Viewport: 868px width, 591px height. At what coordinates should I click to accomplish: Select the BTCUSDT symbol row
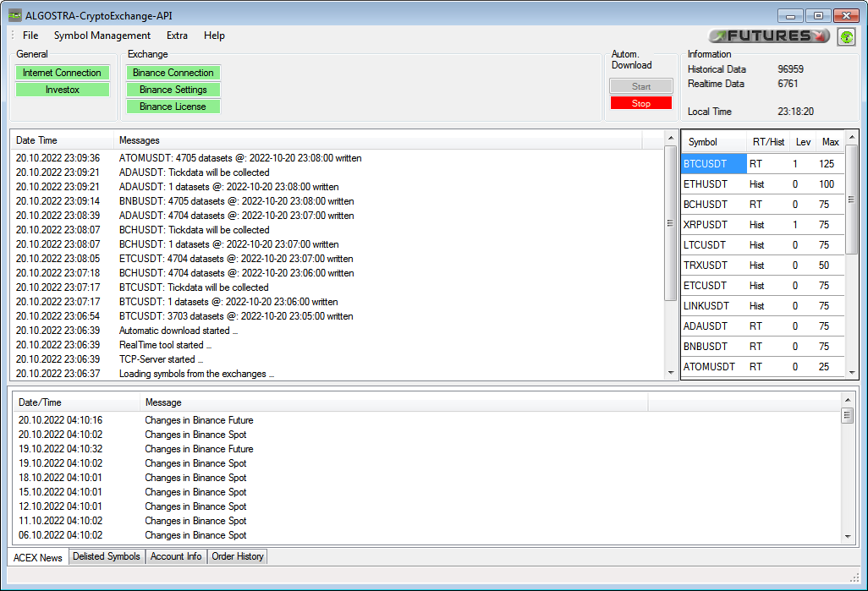point(763,164)
